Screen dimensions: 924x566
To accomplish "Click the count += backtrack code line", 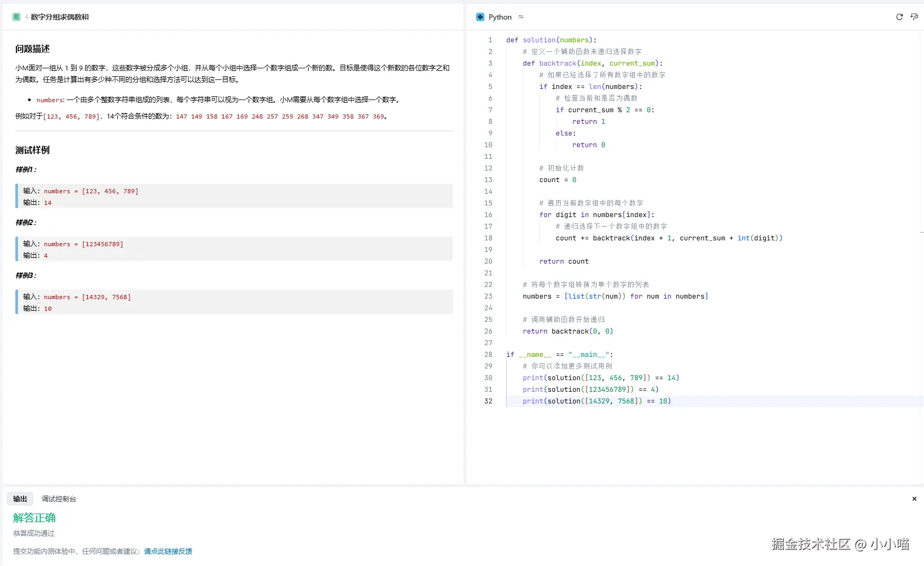I will (668, 238).
